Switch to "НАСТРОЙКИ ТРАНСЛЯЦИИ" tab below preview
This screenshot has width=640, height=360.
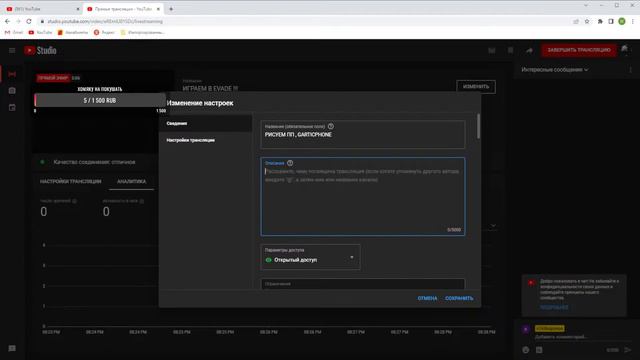(x=71, y=181)
